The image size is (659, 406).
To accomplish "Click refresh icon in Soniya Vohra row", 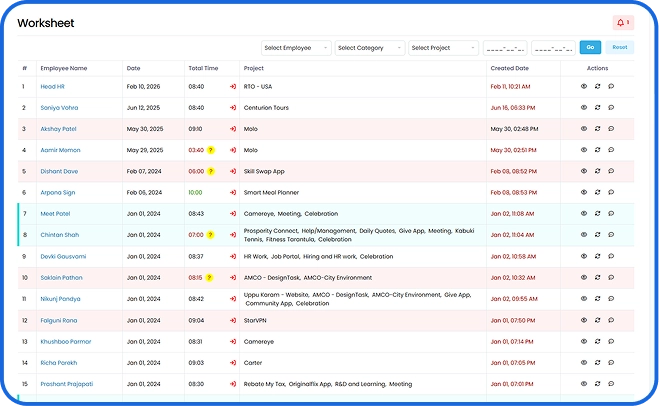I will click(x=597, y=108).
